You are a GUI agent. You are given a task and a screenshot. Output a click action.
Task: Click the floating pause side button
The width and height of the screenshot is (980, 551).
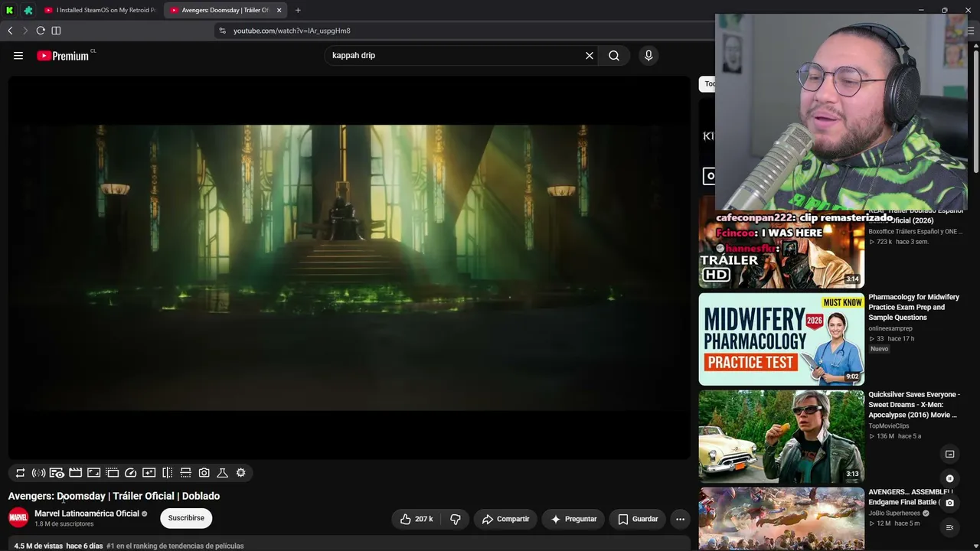[949, 478]
